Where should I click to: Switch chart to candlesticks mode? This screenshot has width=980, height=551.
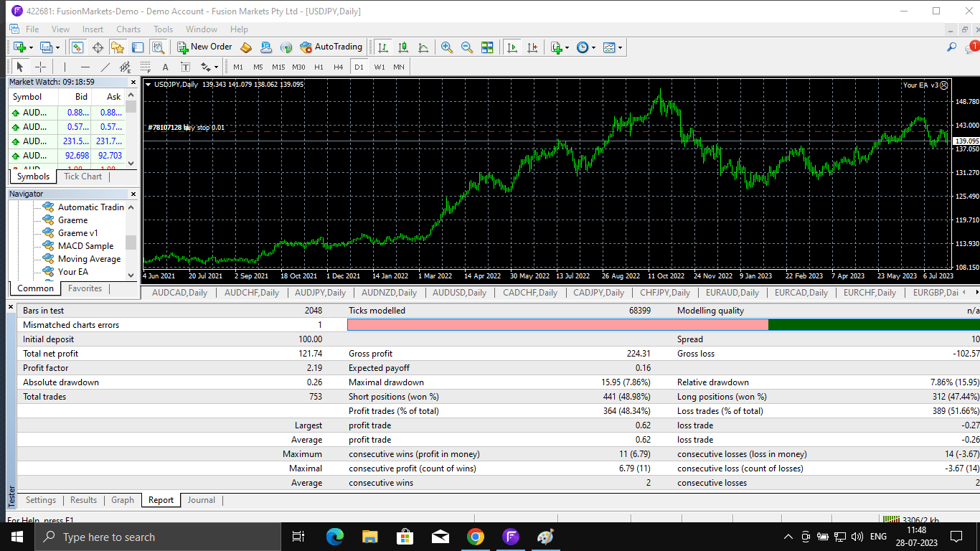(x=403, y=47)
